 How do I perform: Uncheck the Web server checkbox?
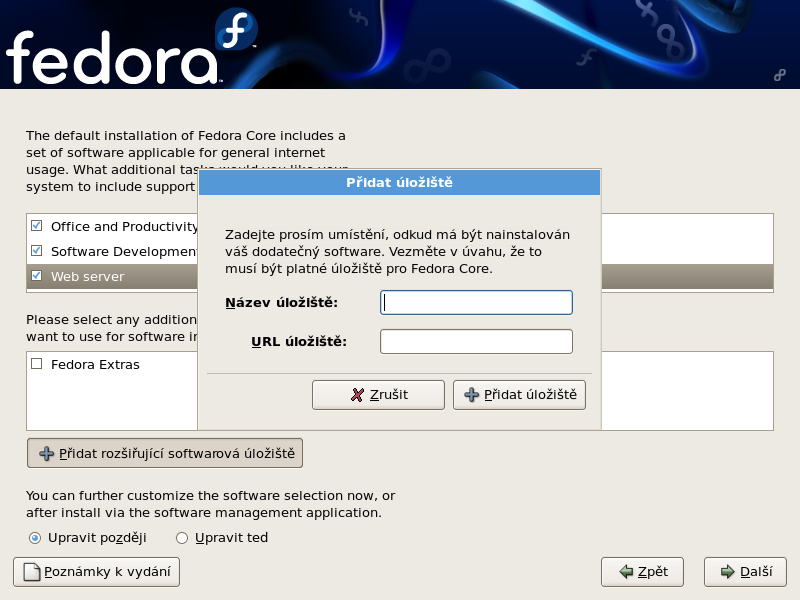tap(37, 276)
